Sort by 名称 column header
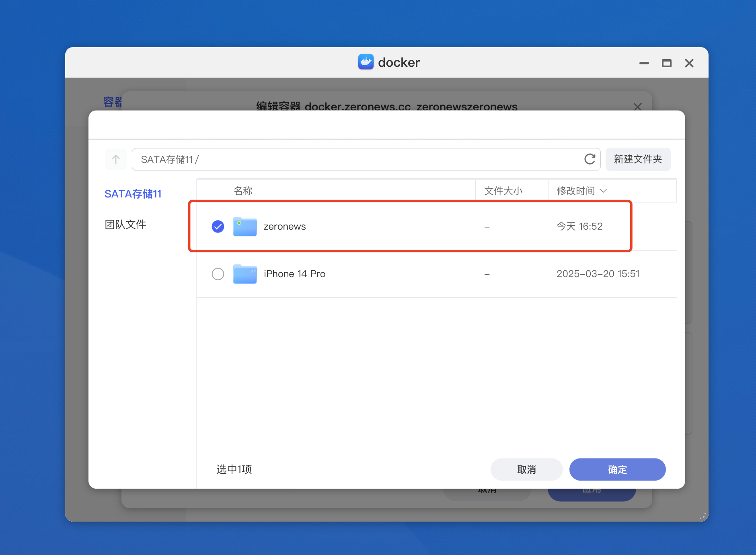The image size is (756, 555). [x=243, y=191]
